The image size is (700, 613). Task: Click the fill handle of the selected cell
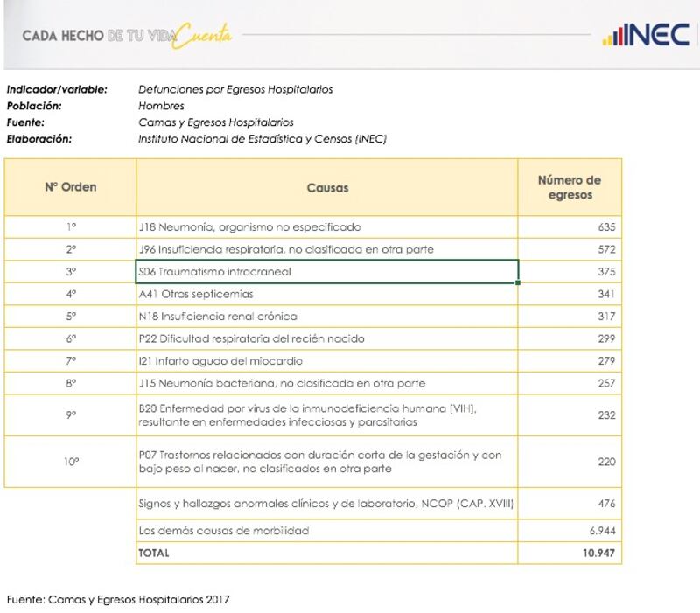click(518, 282)
